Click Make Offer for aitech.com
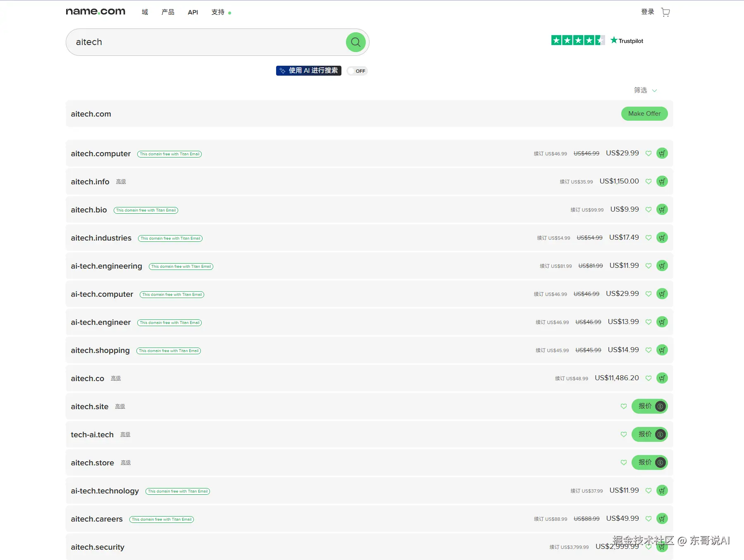This screenshot has width=744, height=560. (644, 114)
